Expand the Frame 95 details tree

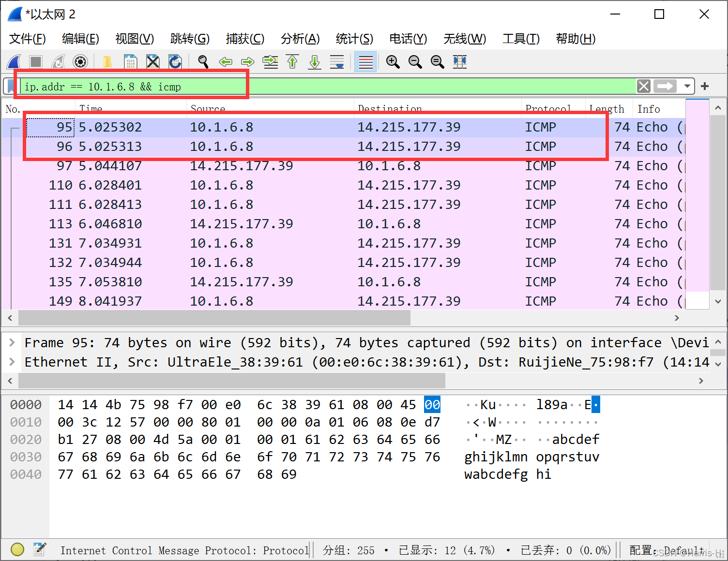tap(12, 342)
